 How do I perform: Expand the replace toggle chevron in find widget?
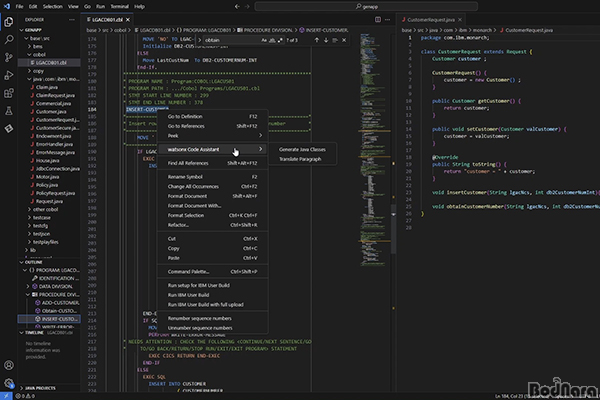[x=199, y=40]
